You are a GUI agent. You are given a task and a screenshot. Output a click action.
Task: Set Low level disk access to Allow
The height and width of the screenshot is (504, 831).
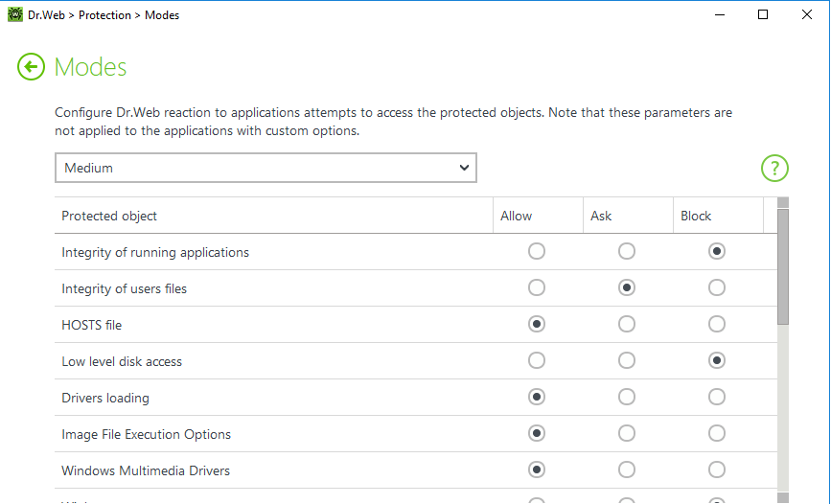click(537, 360)
